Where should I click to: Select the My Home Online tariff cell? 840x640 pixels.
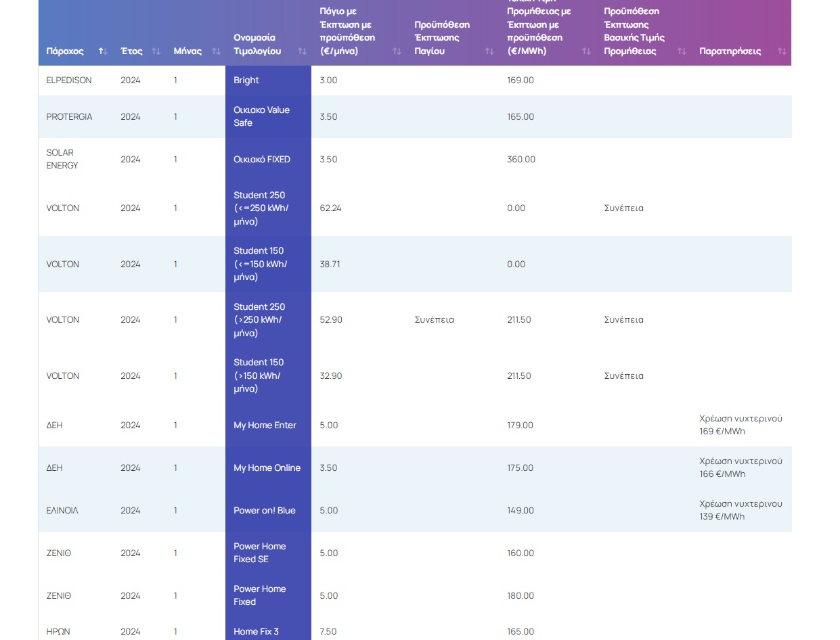point(267,468)
